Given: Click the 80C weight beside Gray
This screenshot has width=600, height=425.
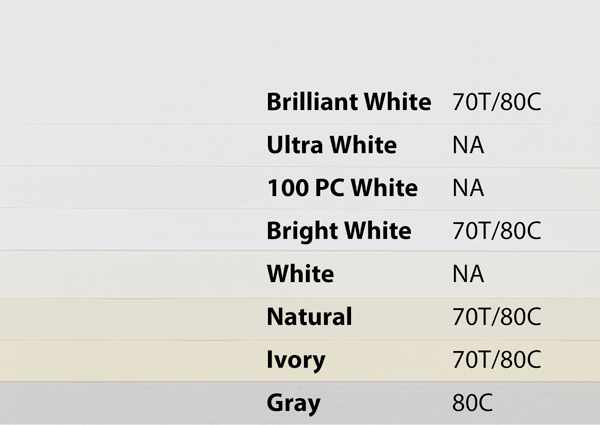Looking at the screenshot, I should point(472,403).
